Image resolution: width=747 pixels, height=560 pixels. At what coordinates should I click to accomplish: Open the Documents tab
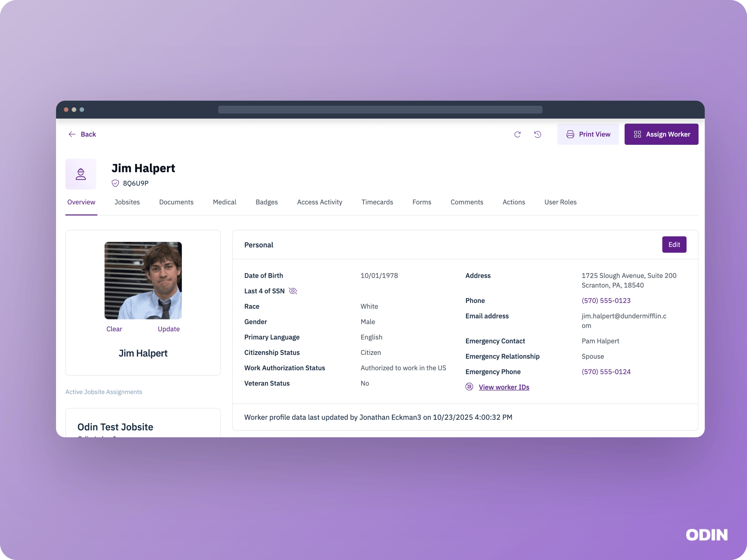(176, 202)
